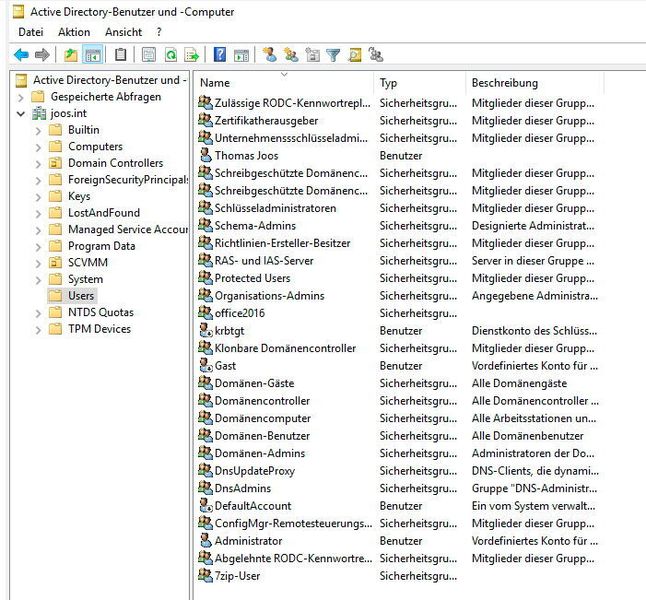Click the group icon beside office2016

(206, 313)
